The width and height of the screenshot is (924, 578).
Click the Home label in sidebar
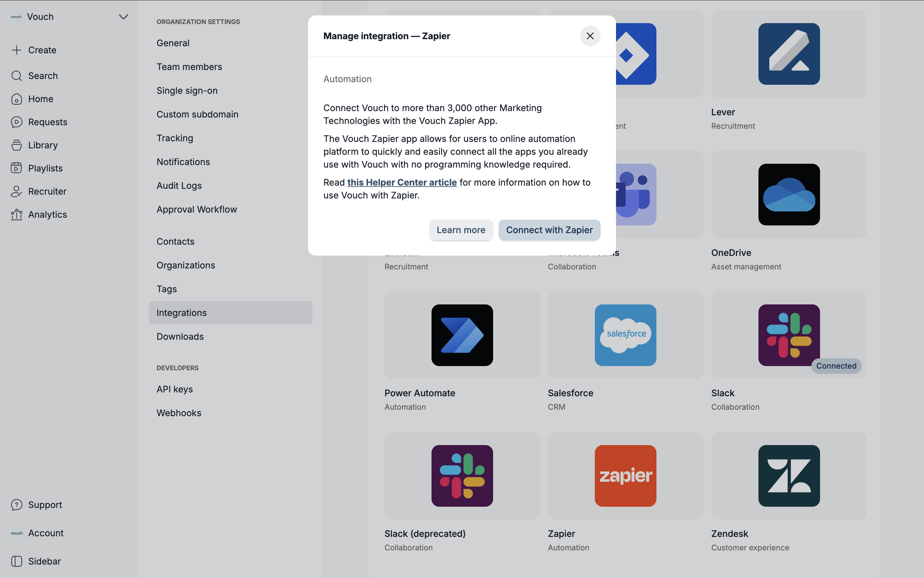[x=41, y=99]
